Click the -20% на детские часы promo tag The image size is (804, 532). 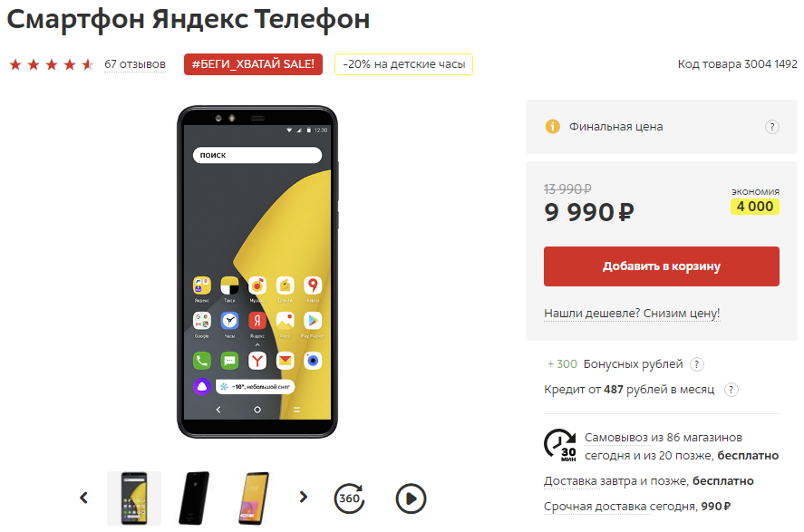coord(403,64)
